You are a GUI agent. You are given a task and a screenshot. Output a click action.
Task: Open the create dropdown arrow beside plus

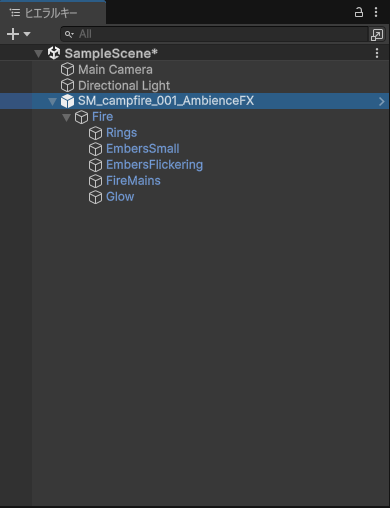[27, 34]
